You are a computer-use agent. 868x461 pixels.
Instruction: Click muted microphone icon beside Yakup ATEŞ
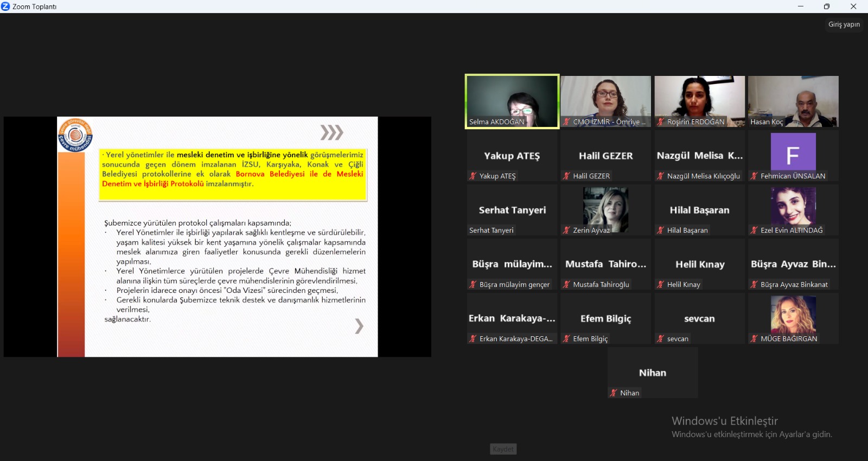point(473,176)
